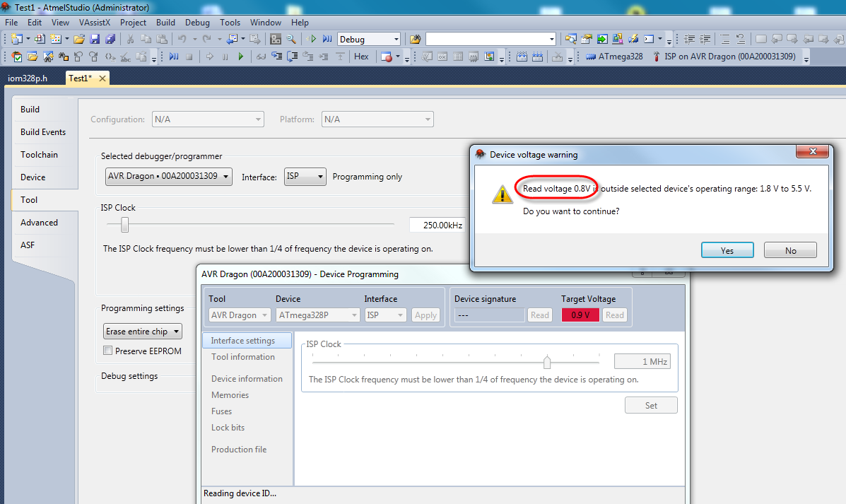846x504 pixels.
Task: Click the New Project toolbar icon
Action: pos(16,39)
